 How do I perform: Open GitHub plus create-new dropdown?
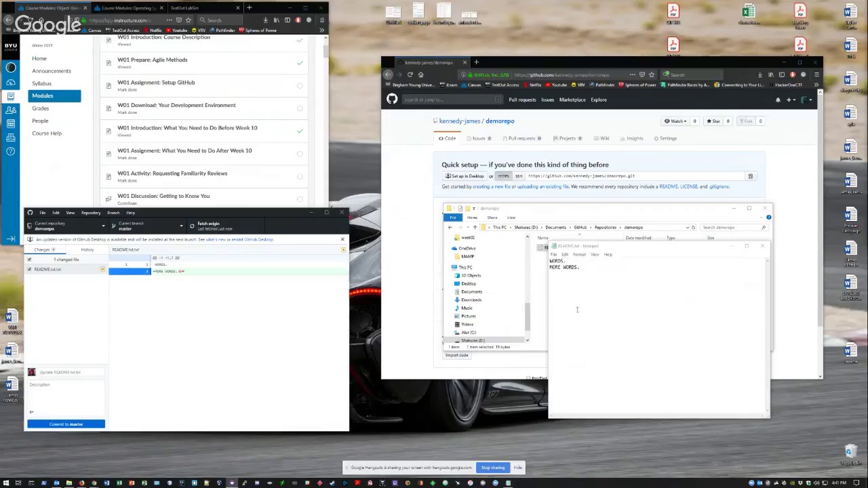pyautogui.click(x=791, y=100)
